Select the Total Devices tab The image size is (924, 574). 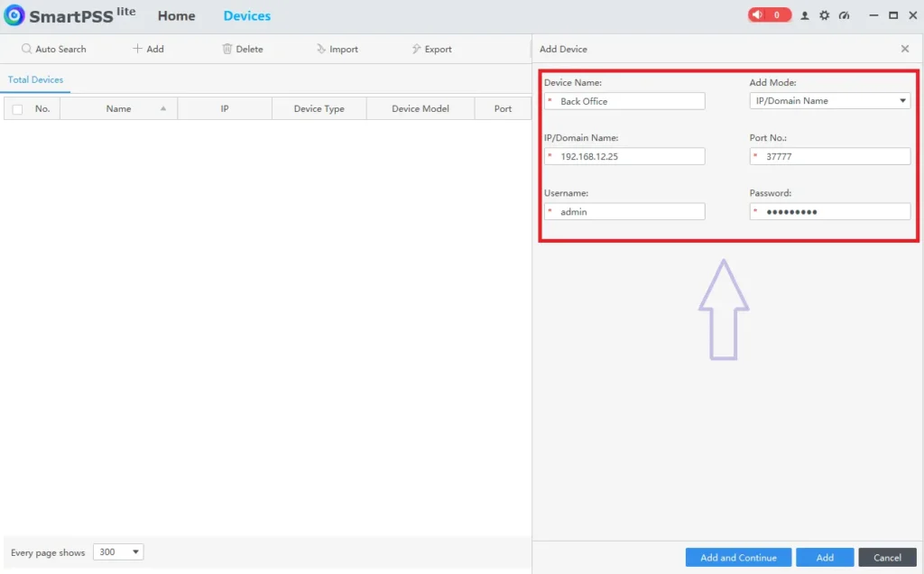tap(35, 79)
